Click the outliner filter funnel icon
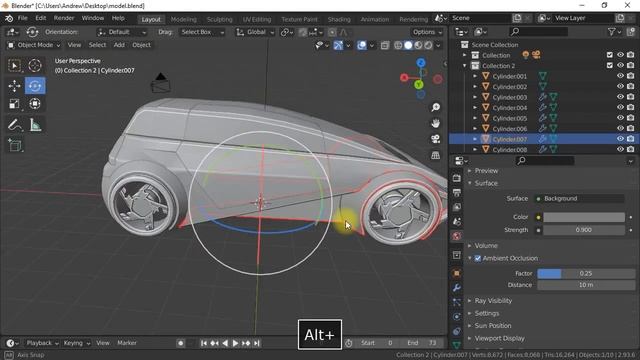Image resolution: width=640 pixels, height=360 pixels. (x=611, y=32)
